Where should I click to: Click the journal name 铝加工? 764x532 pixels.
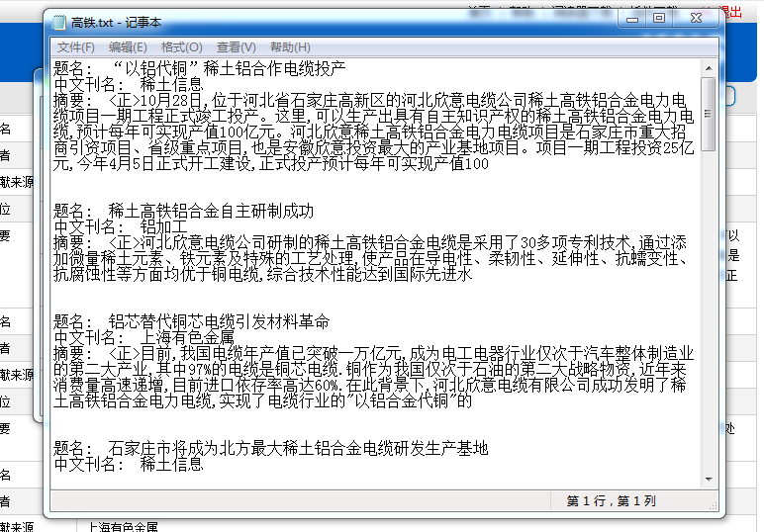163,226
